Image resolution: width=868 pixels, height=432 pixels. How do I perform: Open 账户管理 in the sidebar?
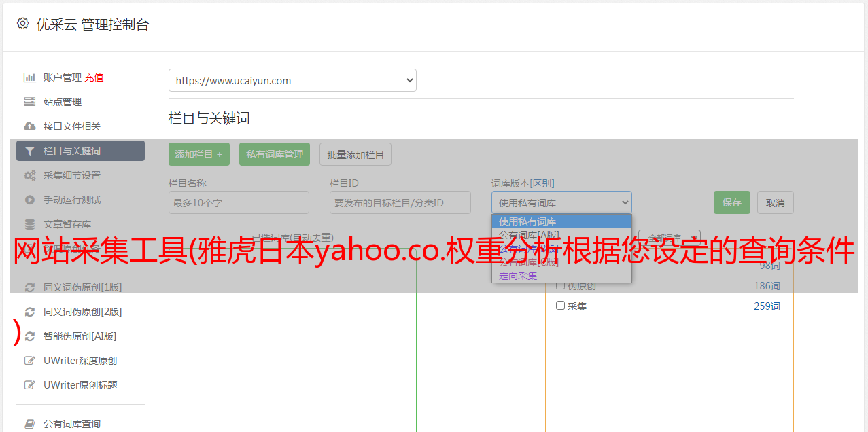click(63, 77)
